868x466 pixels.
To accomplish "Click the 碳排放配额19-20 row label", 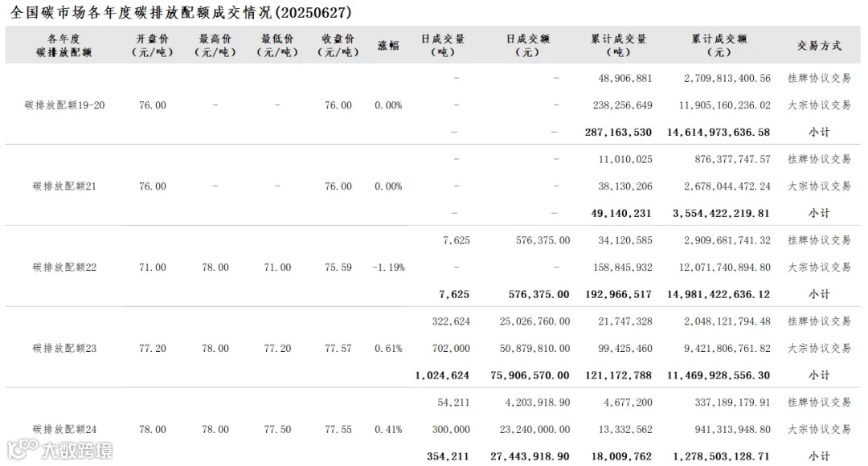I will coord(64,105).
